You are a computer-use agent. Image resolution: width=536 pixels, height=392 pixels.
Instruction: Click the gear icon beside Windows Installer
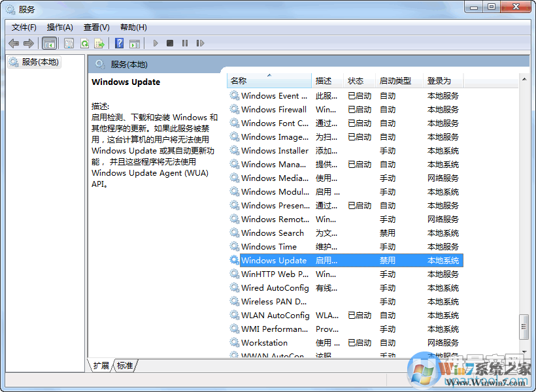pos(234,151)
